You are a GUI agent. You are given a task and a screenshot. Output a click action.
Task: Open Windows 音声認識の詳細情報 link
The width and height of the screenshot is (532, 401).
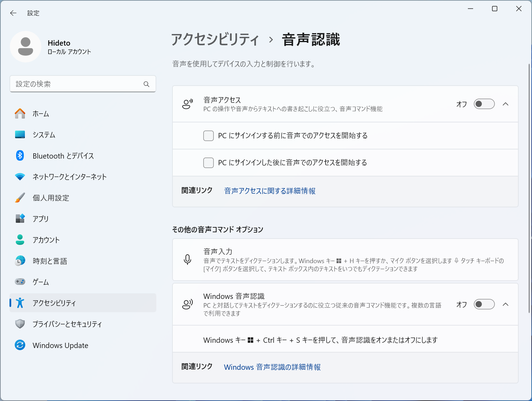272,367
